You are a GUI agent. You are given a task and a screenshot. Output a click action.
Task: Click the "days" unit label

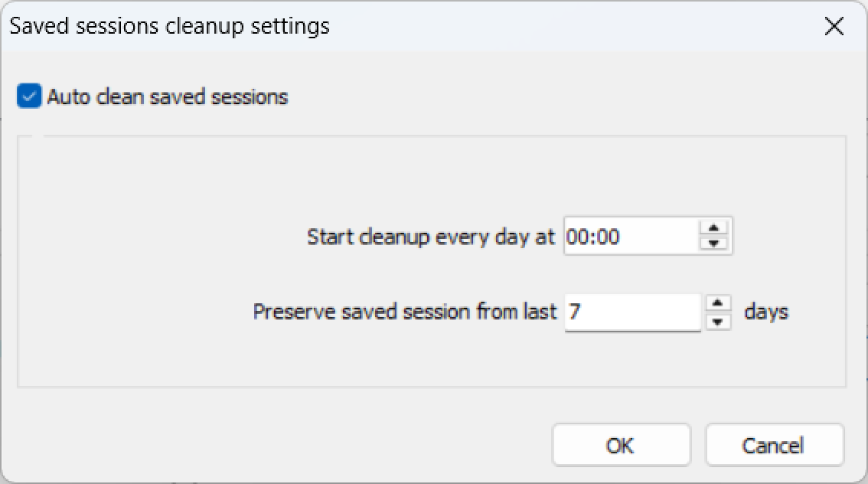coord(765,312)
